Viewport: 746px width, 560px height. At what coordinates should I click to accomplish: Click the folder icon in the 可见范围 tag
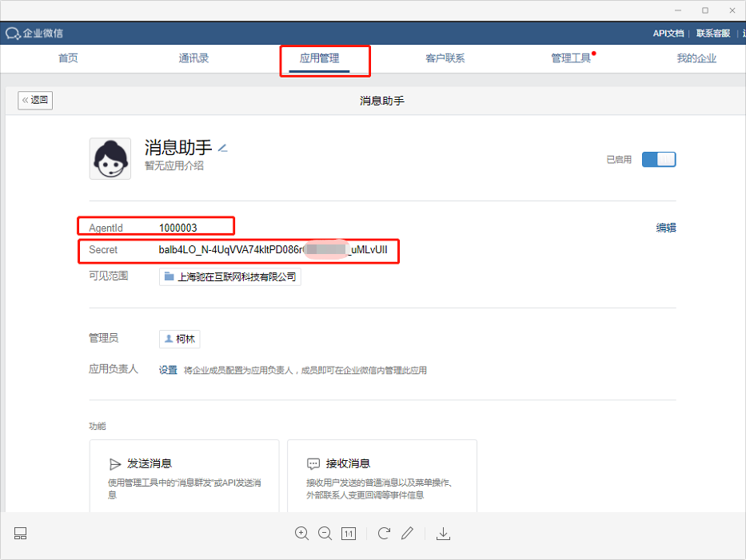[x=169, y=276]
